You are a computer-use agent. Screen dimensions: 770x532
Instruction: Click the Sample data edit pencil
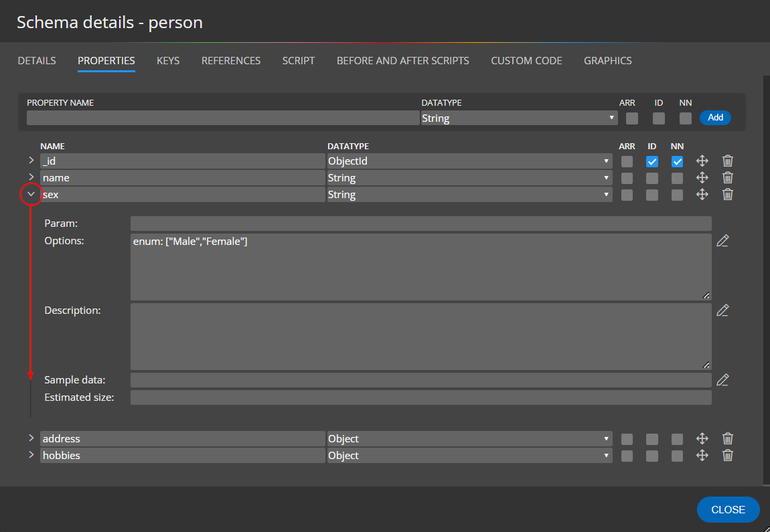point(722,380)
